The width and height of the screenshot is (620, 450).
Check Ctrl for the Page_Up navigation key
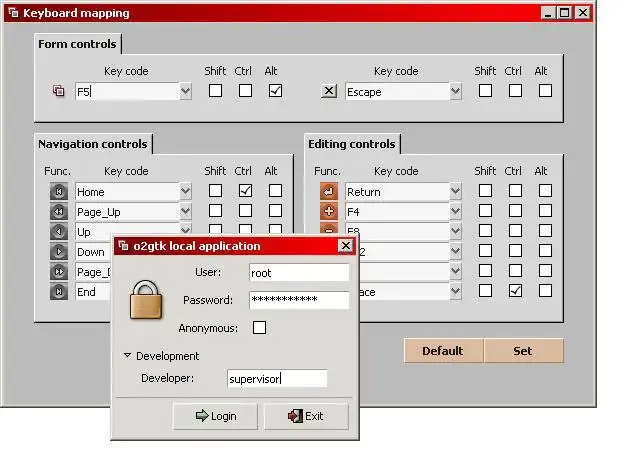(x=245, y=210)
